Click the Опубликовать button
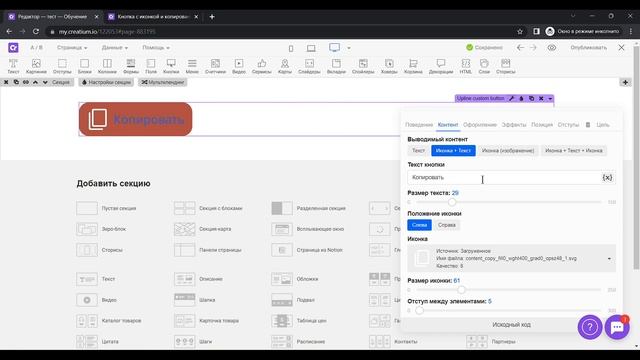 [588, 48]
